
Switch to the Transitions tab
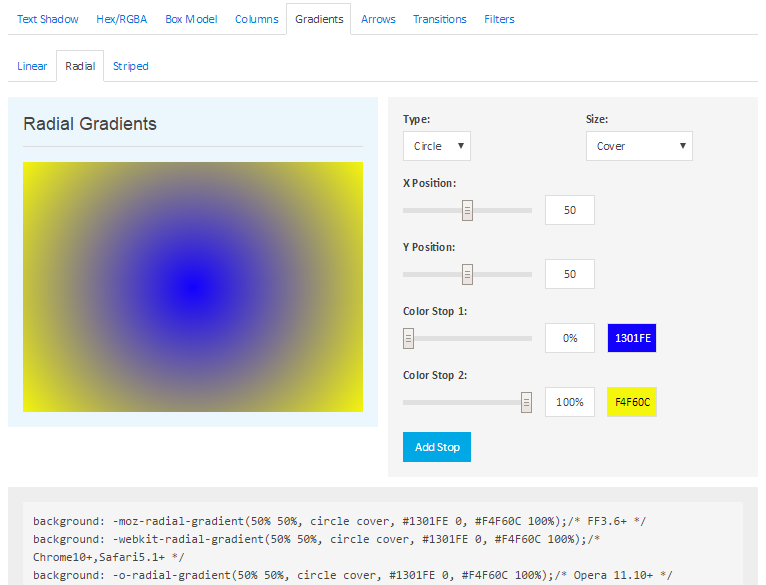[440, 19]
